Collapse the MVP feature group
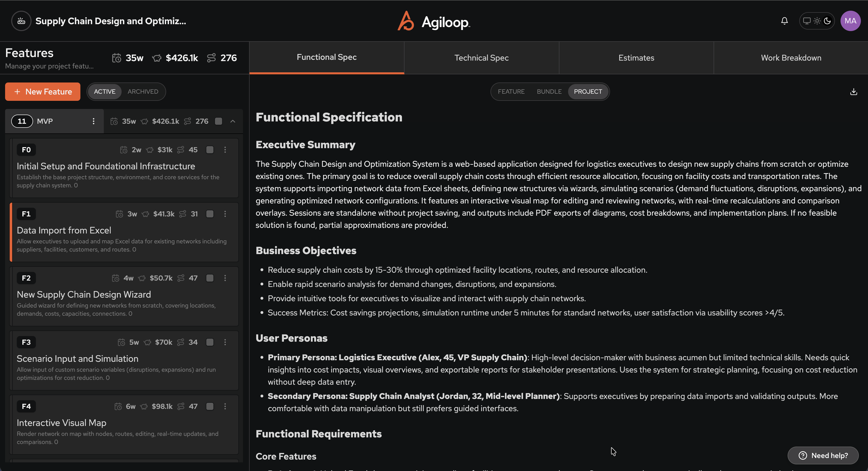Viewport: 868px width, 471px height. pos(233,121)
